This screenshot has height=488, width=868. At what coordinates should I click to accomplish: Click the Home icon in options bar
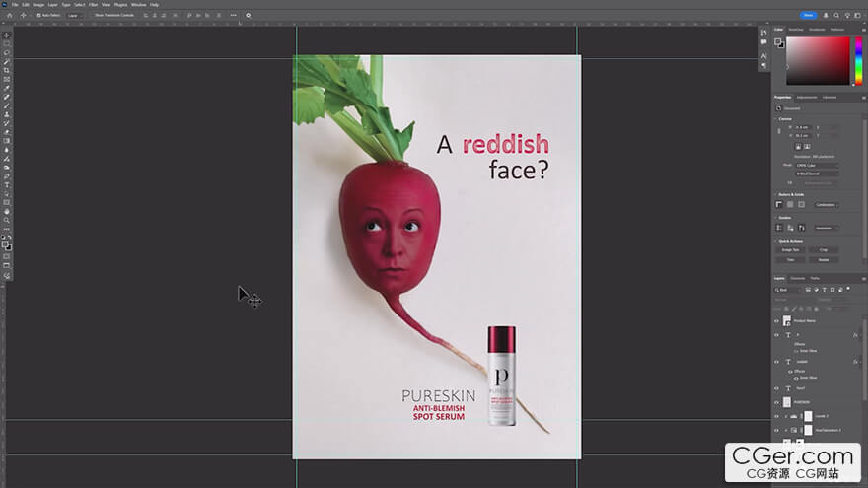8,15
